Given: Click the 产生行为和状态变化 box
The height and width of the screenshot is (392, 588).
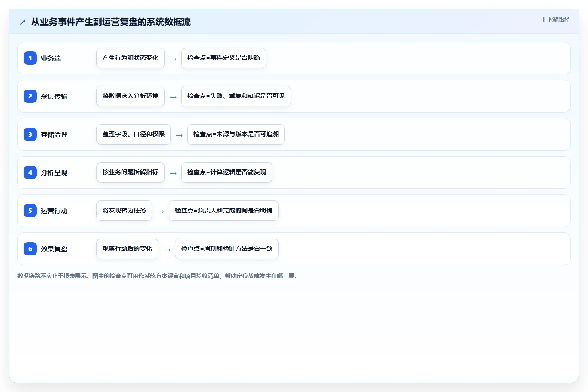Looking at the screenshot, I should (130, 58).
